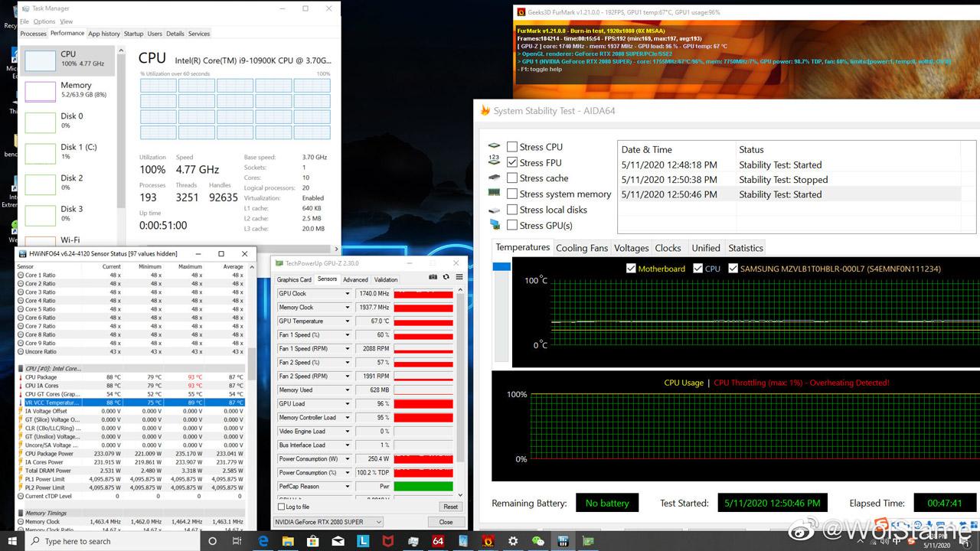Launch FurMark flame icon from the taskbar
The width and height of the screenshot is (980, 551).
click(488, 541)
